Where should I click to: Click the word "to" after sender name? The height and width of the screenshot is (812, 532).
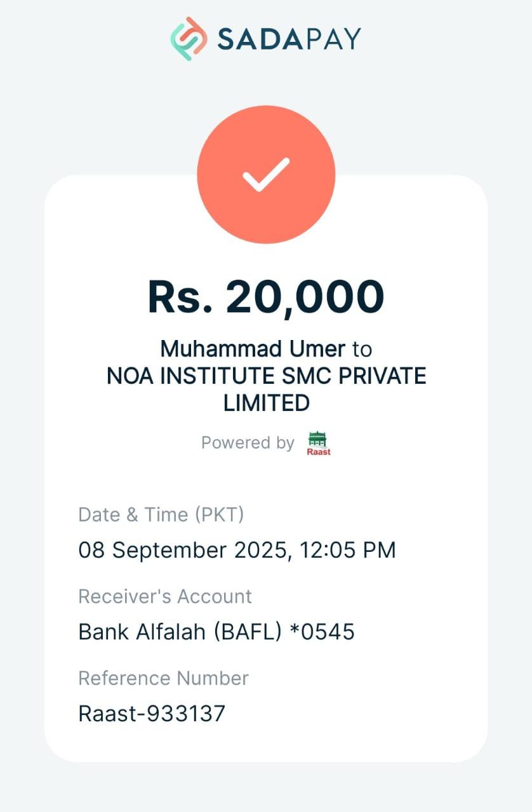[362, 349]
